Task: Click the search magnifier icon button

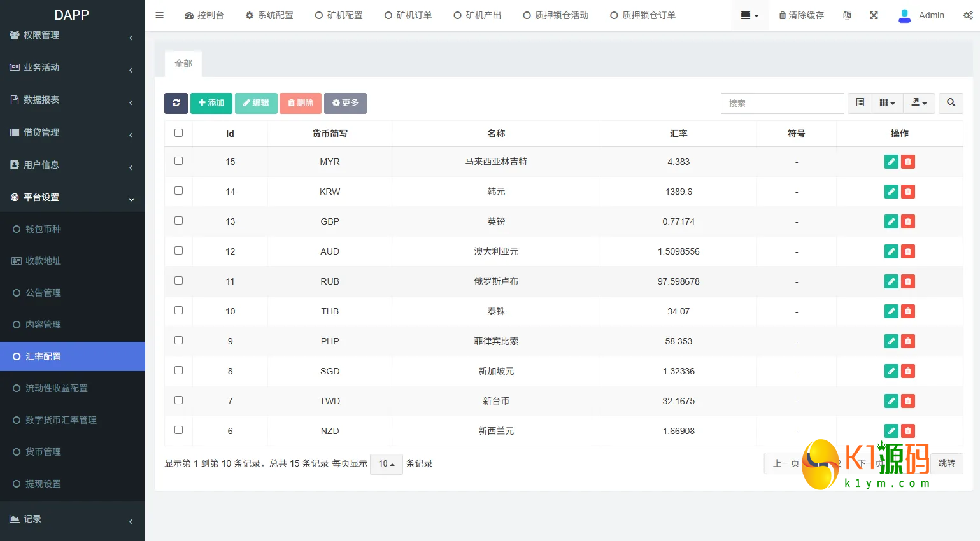Action: [951, 103]
